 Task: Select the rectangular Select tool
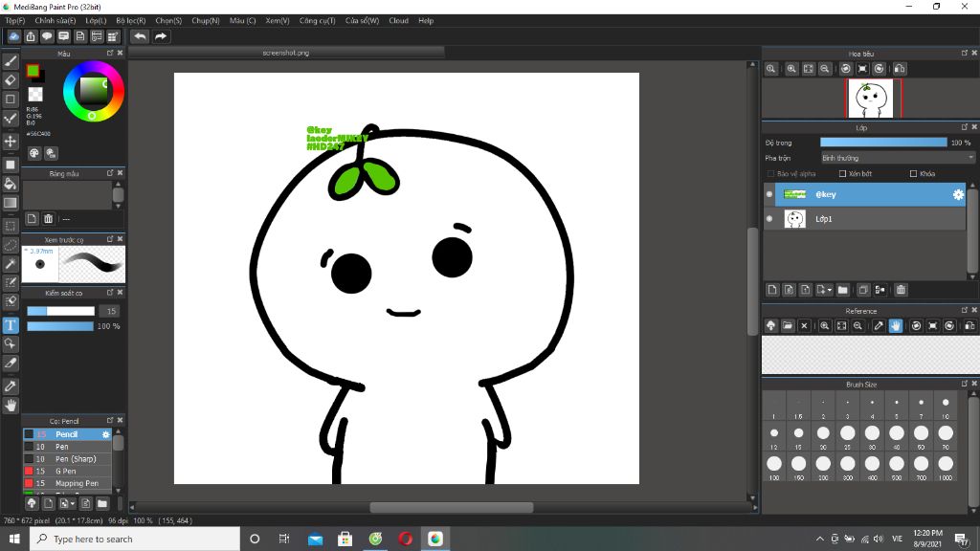[11, 226]
